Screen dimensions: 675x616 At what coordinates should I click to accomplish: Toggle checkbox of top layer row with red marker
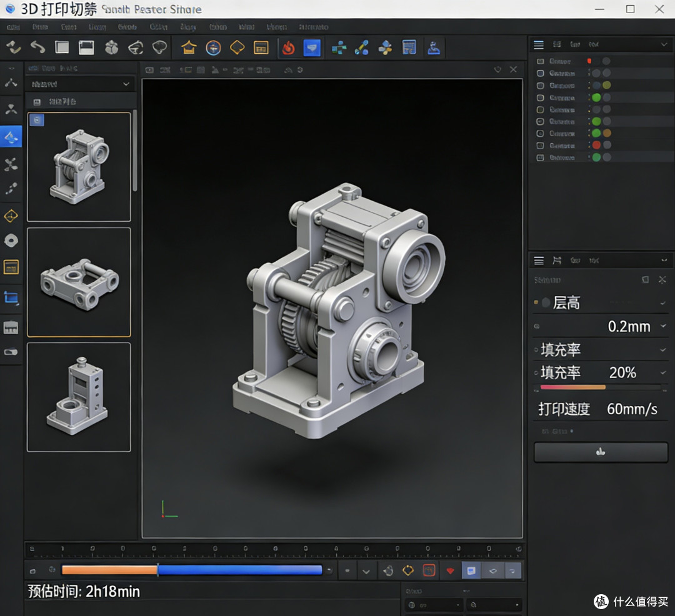[540, 61]
